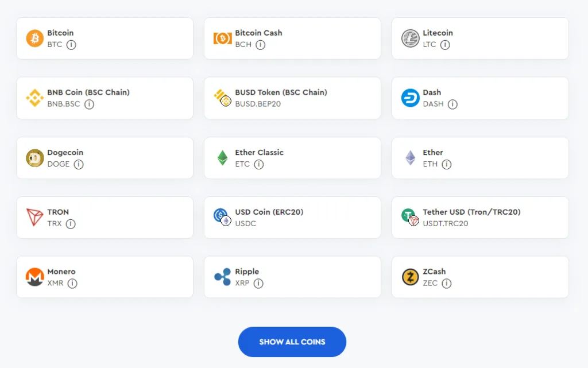Click the Monero logo icon
Screen dimensions: 588x368
(x=35, y=277)
